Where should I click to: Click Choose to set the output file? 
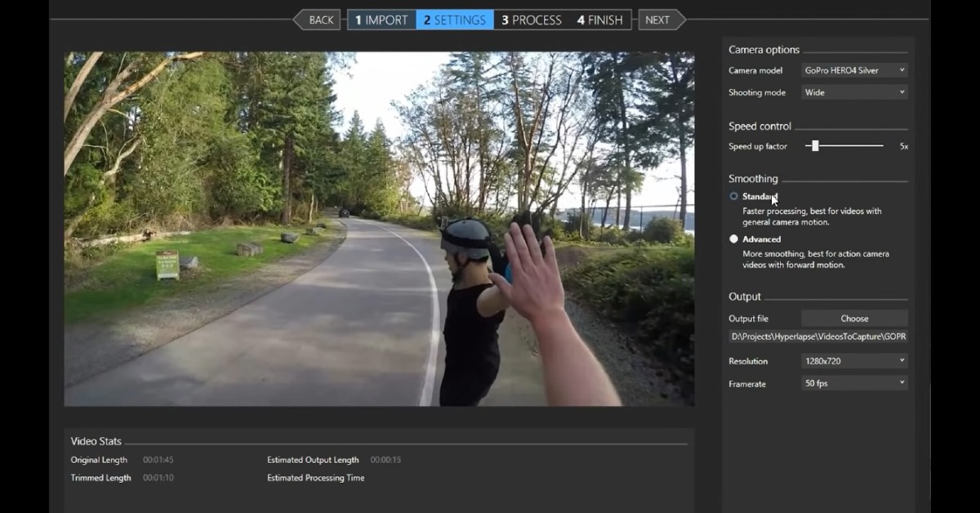(853, 318)
